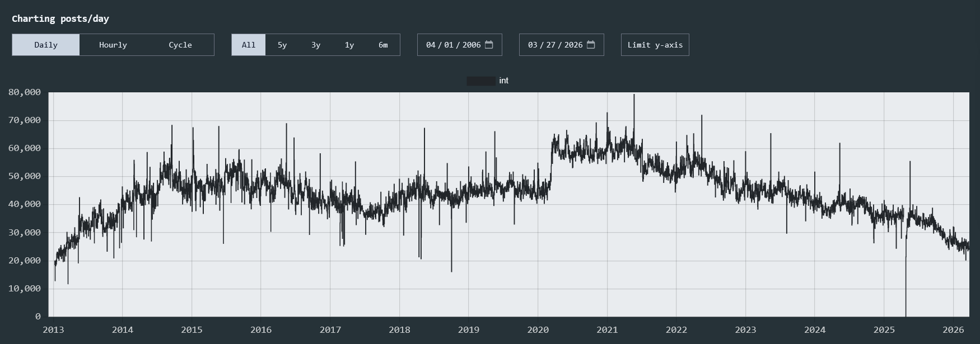Edit the 04/01/2006 start date field
Screen dimensions: 980x344
460,45
